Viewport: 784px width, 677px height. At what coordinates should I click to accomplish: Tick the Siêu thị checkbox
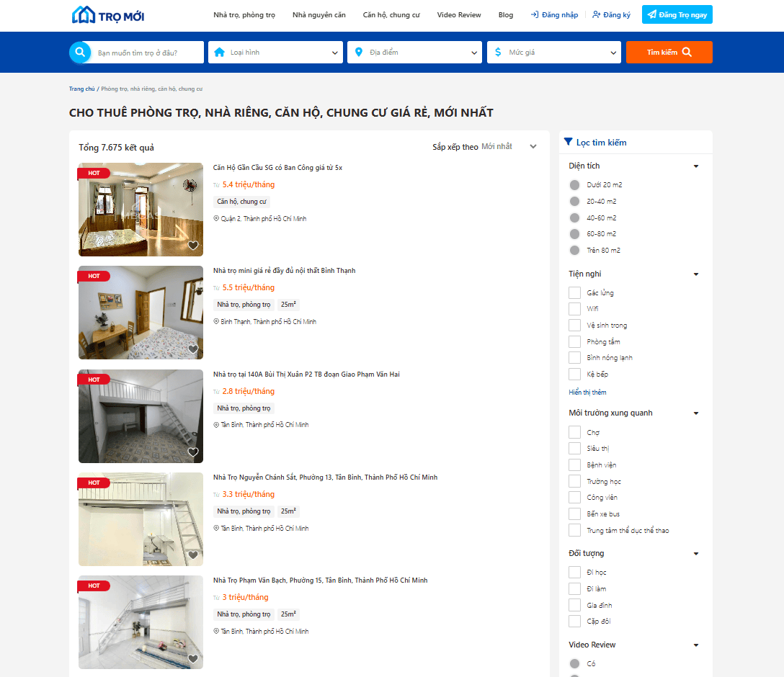tap(574, 448)
